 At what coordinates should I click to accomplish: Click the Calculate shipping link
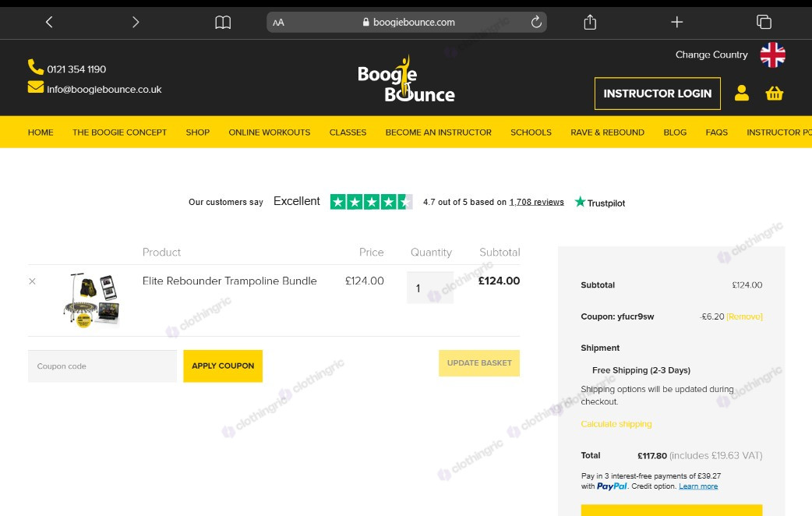(x=616, y=424)
